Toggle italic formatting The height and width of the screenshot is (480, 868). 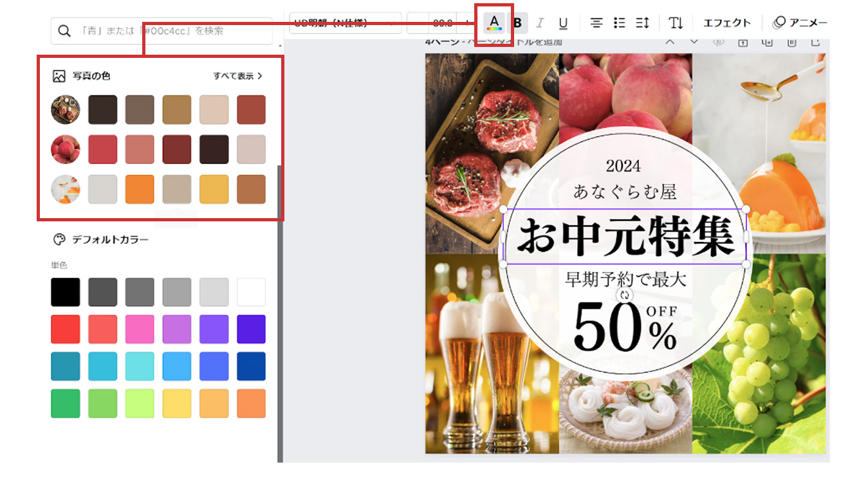point(540,23)
